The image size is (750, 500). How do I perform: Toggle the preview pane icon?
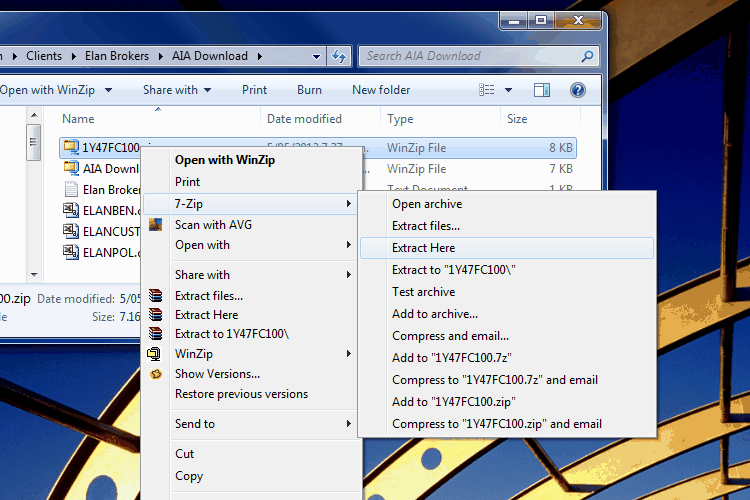tap(542, 90)
